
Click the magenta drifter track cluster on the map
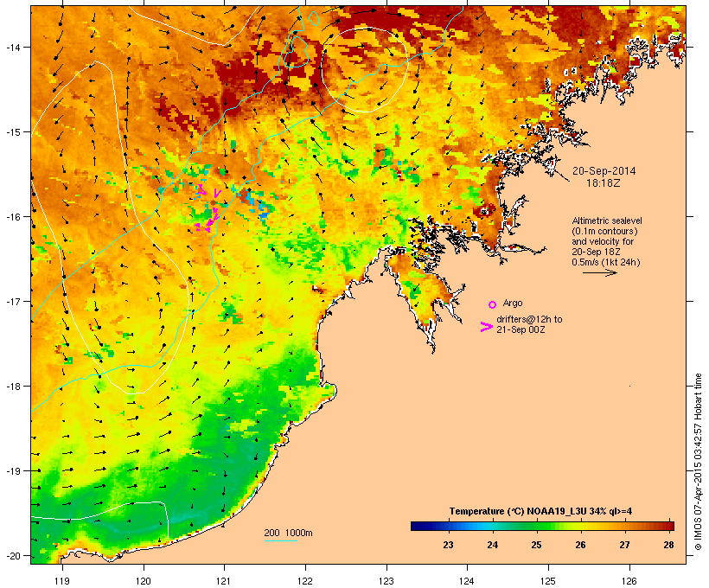tap(208, 209)
